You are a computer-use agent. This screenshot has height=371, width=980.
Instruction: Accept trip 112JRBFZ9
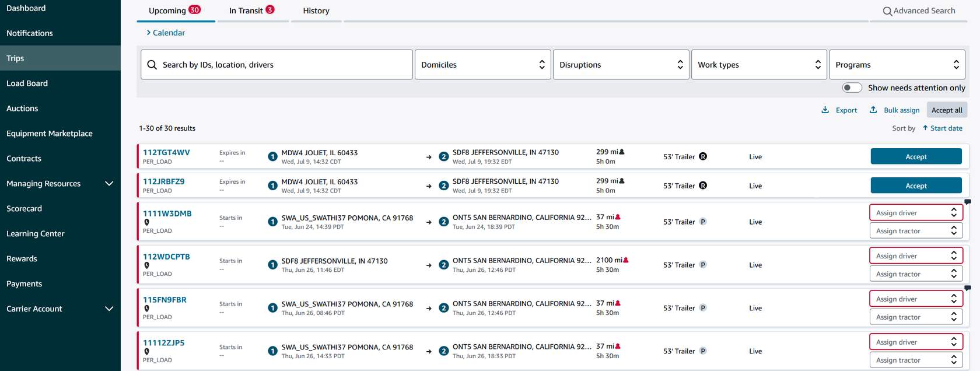916,185
